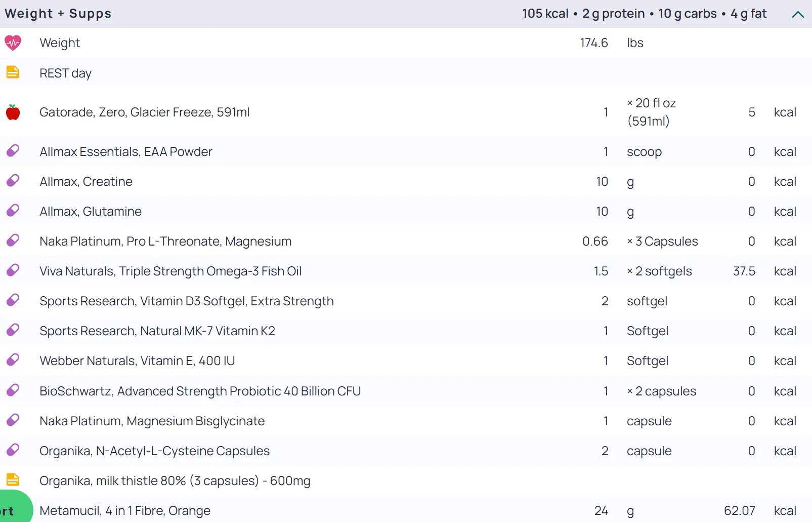812x522 pixels.
Task: Collapse the Weight + Supps section chevron
Action: 798,14
